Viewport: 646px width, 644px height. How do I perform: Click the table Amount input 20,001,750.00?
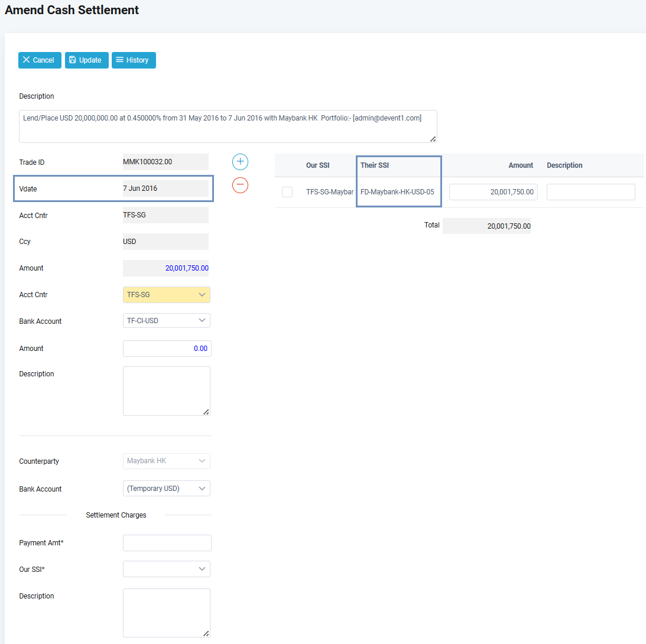tap(493, 192)
